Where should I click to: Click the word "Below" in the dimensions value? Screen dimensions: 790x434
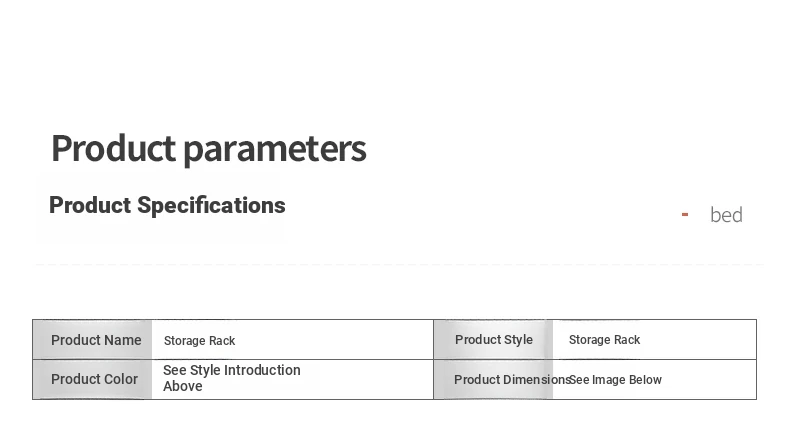(x=645, y=380)
